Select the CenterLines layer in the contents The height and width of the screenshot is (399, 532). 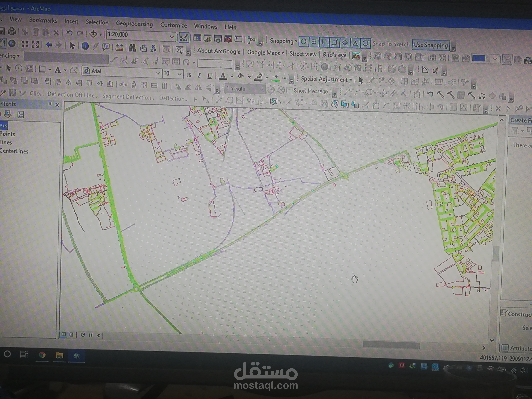click(14, 151)
